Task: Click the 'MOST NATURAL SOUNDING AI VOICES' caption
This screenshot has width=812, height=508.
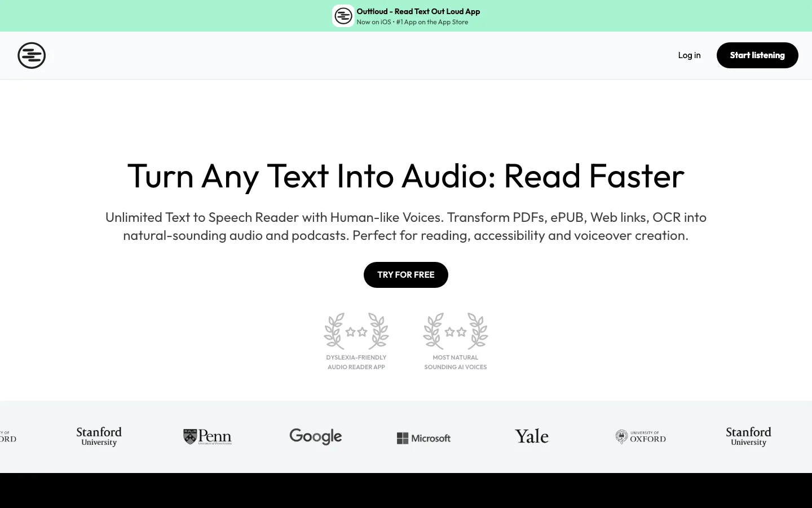Action: (x=456, y=362)
